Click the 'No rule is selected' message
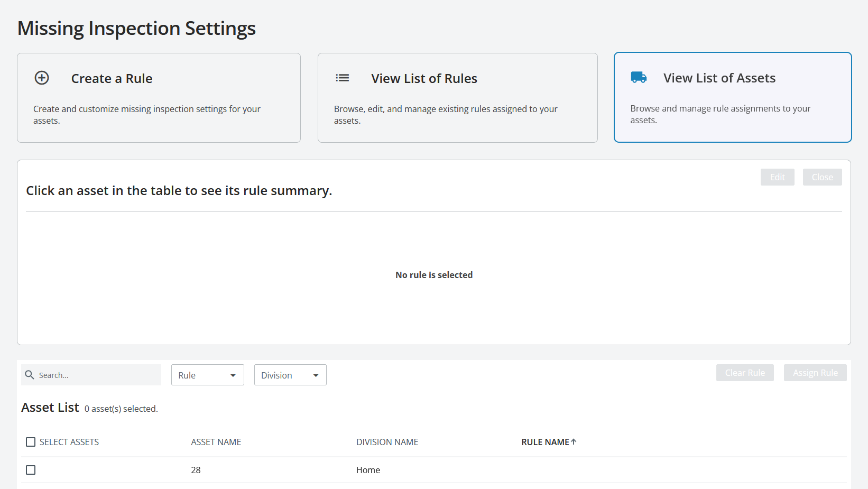The width and height of the screenshot is (868, 489). click(434, 275)
